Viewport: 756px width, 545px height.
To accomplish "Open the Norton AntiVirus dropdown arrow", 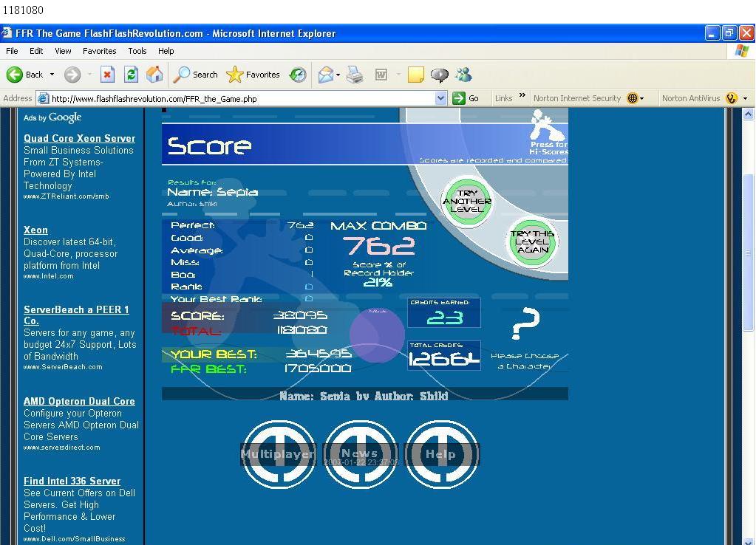I will 746,98.
